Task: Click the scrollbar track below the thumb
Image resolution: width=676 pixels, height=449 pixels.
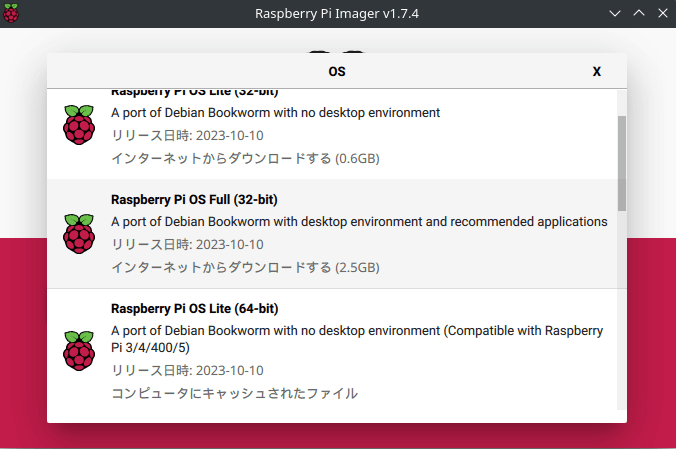Action: click(x=622, y=311)
